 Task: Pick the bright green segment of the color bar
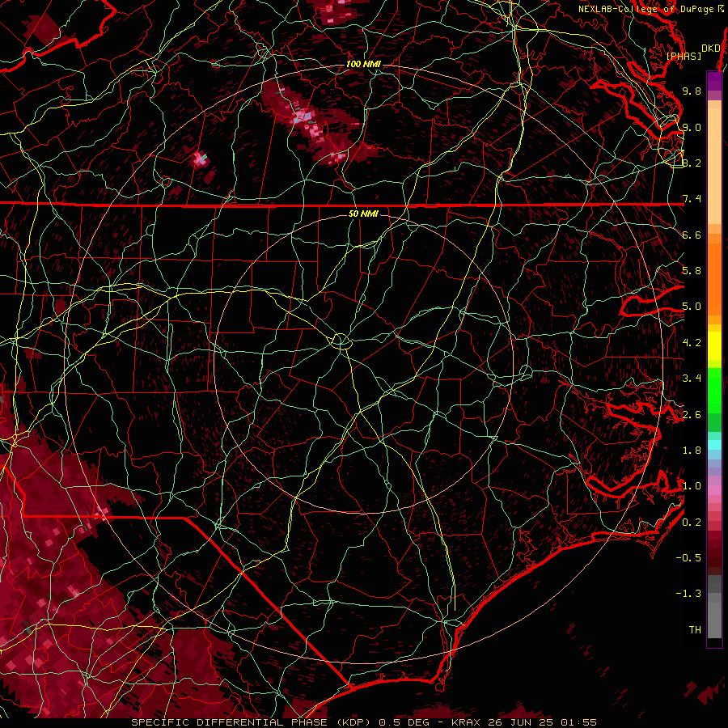click(714, 389)
